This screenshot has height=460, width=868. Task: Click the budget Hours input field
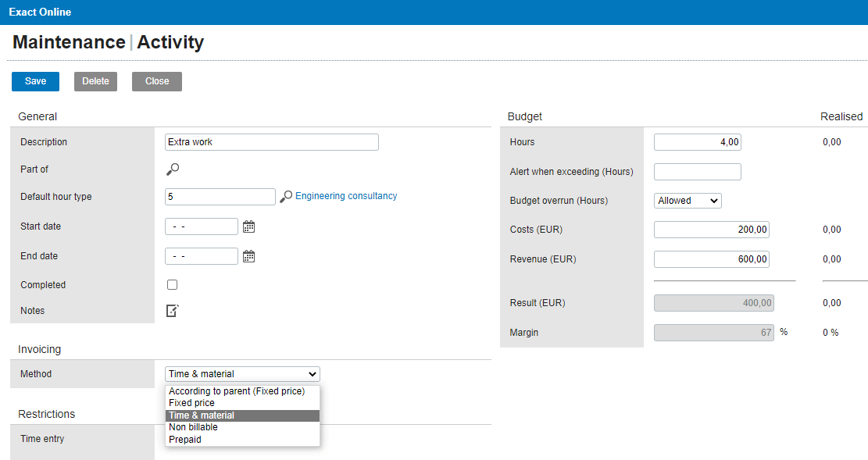[x=698, y=141]
